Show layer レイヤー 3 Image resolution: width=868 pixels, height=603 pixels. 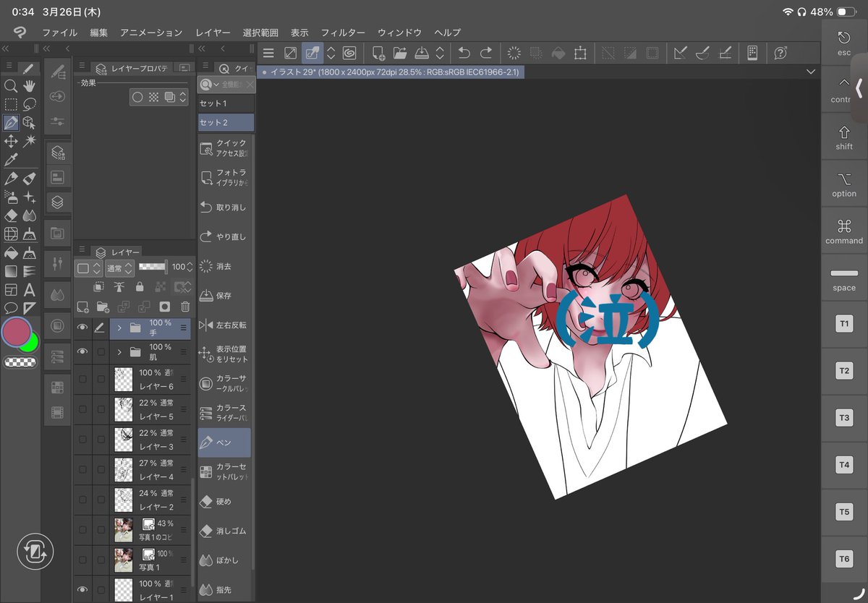point(82,439)
